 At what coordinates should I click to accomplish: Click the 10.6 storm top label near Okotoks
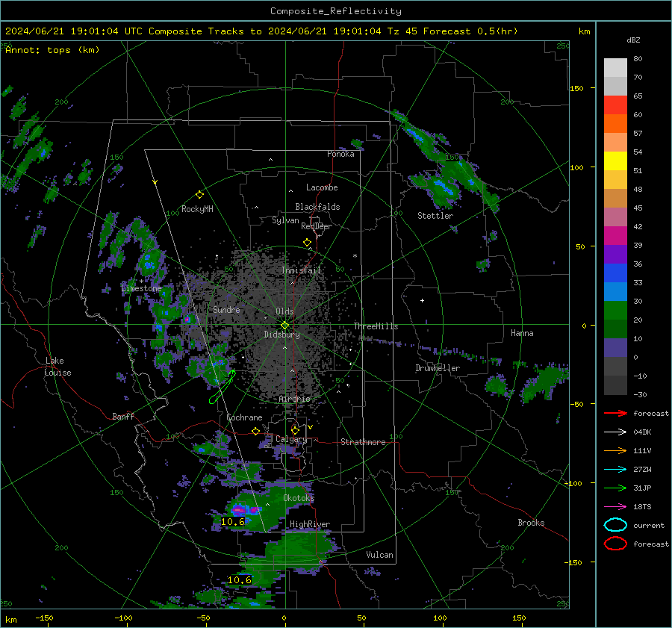233,521
